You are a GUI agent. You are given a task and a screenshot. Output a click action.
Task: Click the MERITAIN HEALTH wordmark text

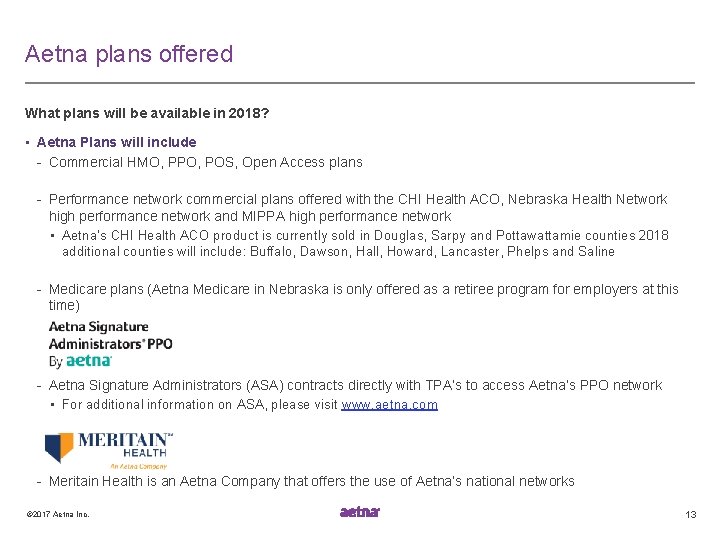[124, 445]
